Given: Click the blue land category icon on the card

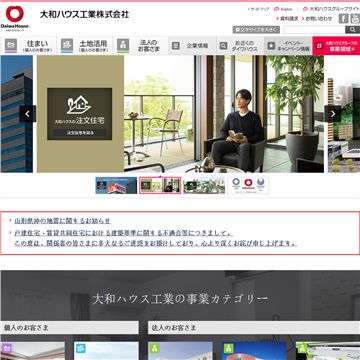Looking at the screenshot, I should tap(81, 348).
